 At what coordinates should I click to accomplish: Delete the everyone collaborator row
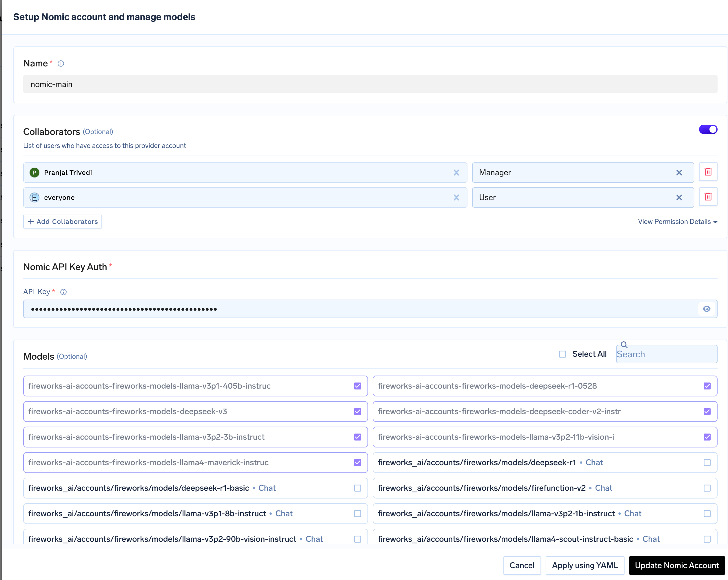click(x=708, y=197)
